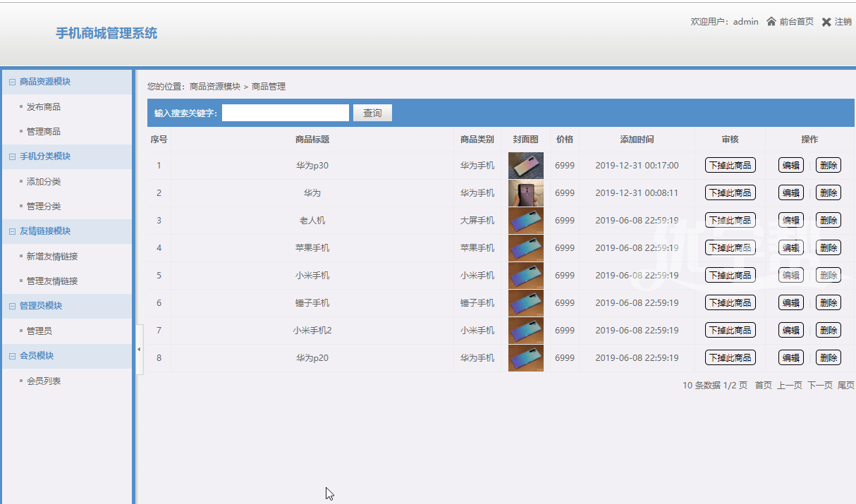
Task: Click 编辑 for the 老人机 row
Action: (790, 221)
